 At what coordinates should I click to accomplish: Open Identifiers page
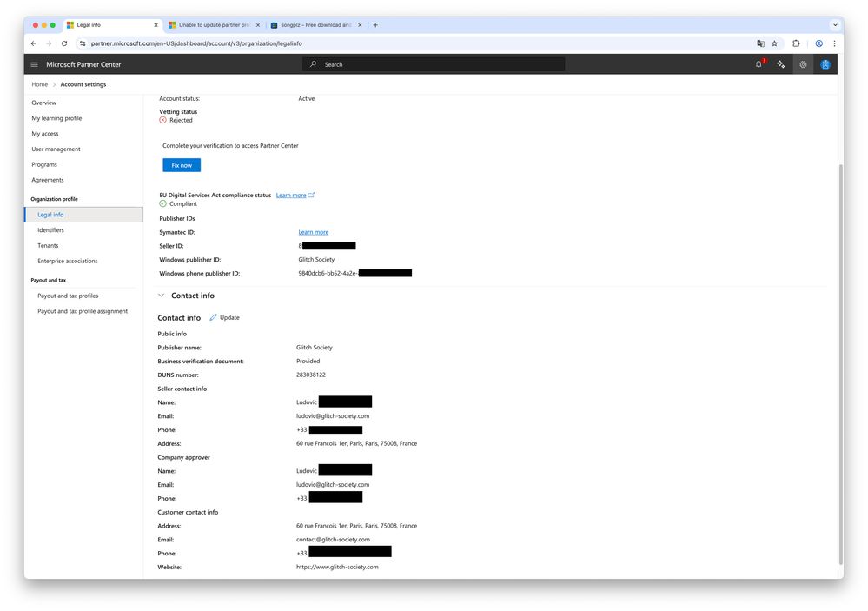tap(50, 230)
